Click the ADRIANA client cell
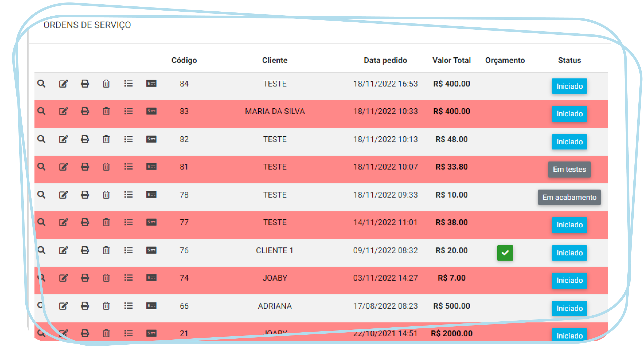The height and width of the screenshot is (361, 644). tap(275, 306)
